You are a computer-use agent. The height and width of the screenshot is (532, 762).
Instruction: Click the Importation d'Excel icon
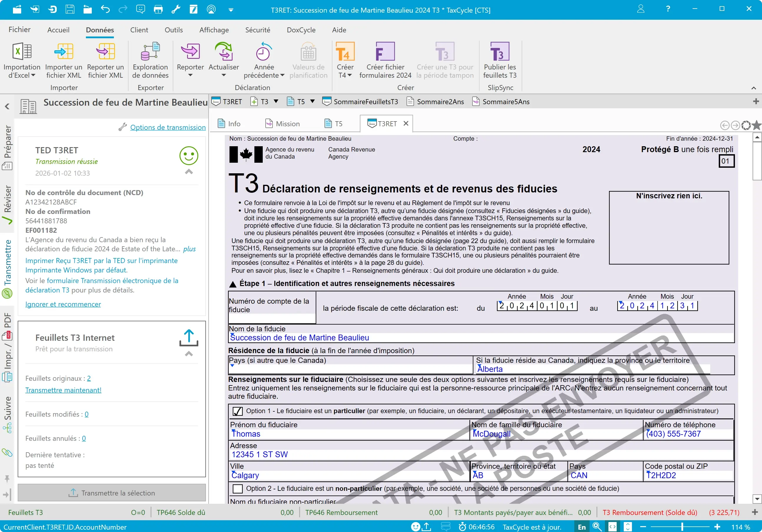point(21,52)
